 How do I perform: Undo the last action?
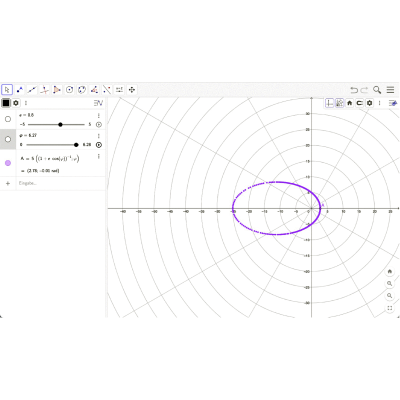354,90
